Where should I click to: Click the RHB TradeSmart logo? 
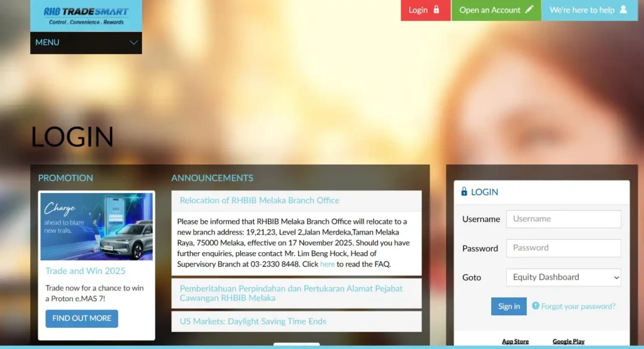pos(86,16)
